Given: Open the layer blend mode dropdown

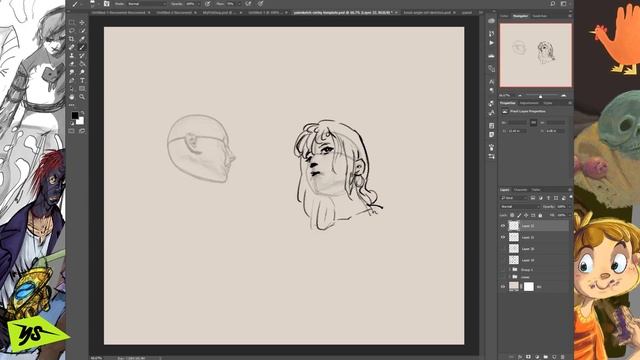Looking at the screenshot, I should click(520, 207).
